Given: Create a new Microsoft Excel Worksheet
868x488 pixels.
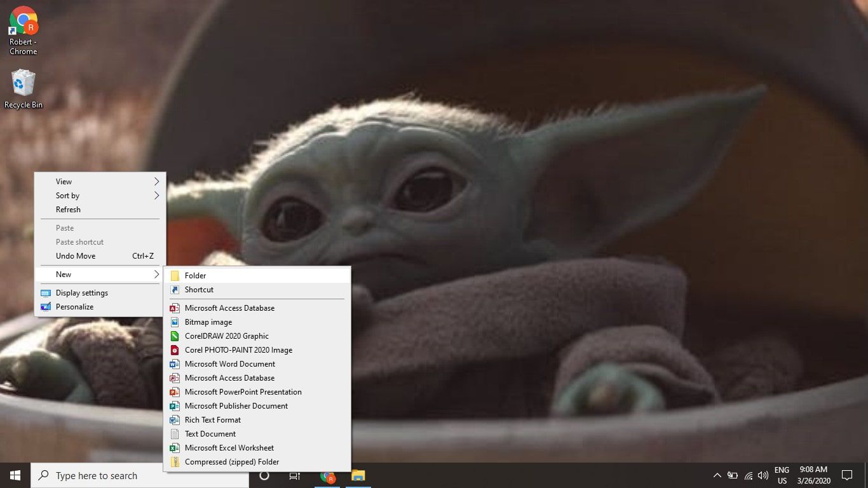Looking at the screenshot, I should point(229,448).
